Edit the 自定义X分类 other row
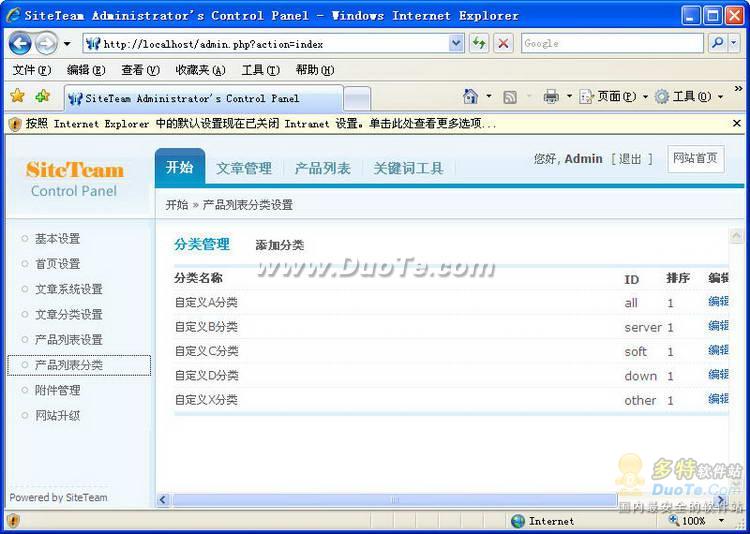Viewport: 750px width, 534px height. point(718,399)
